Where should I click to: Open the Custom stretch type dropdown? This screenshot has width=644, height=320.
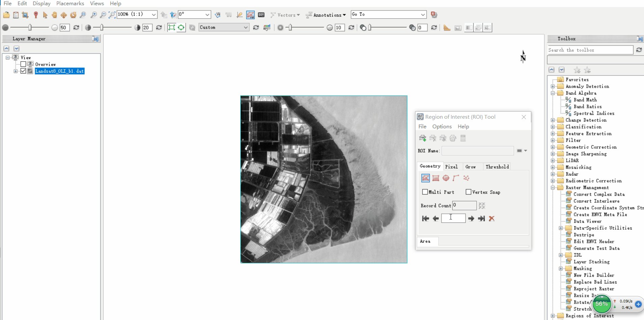pos(245,27)
